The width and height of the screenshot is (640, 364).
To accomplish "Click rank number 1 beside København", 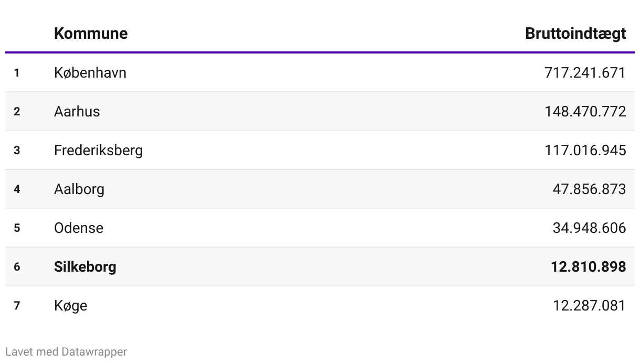I will click(x=17, y=73).
